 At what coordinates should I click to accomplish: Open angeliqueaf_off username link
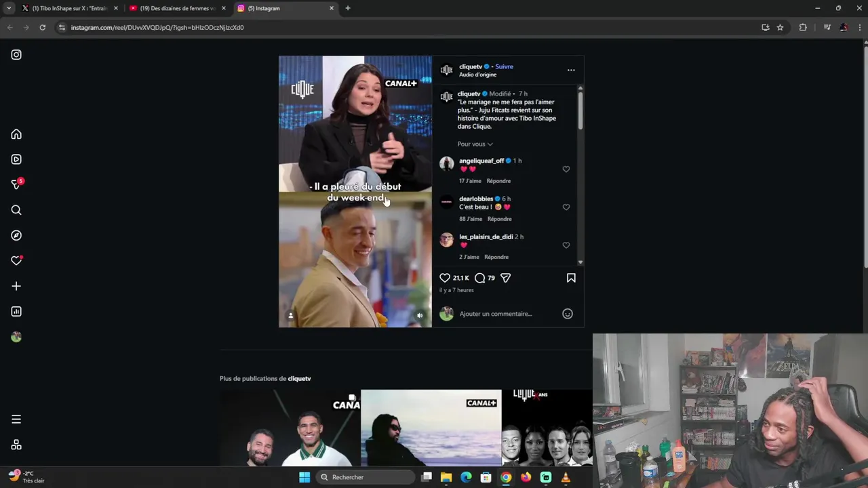point(481,161)
